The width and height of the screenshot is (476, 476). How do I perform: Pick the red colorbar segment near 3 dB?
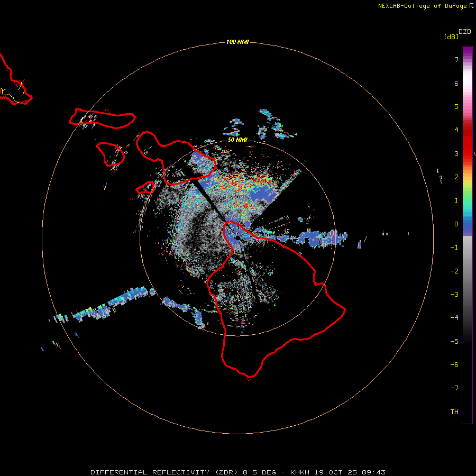[x=467, y=149]
